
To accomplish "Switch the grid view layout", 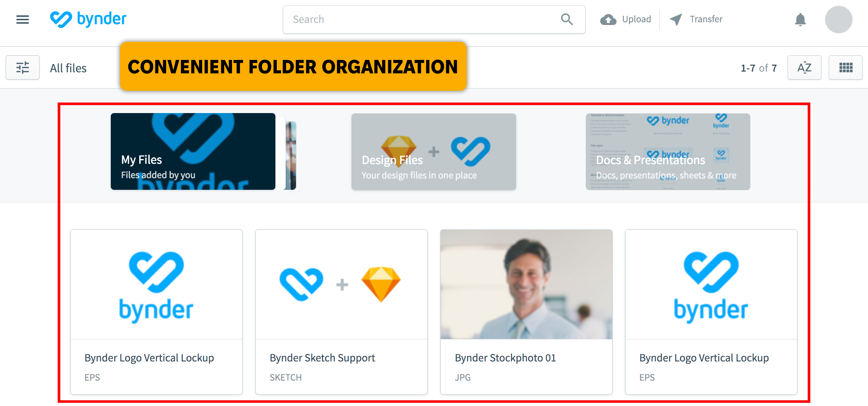I will (x=845, y=67).
